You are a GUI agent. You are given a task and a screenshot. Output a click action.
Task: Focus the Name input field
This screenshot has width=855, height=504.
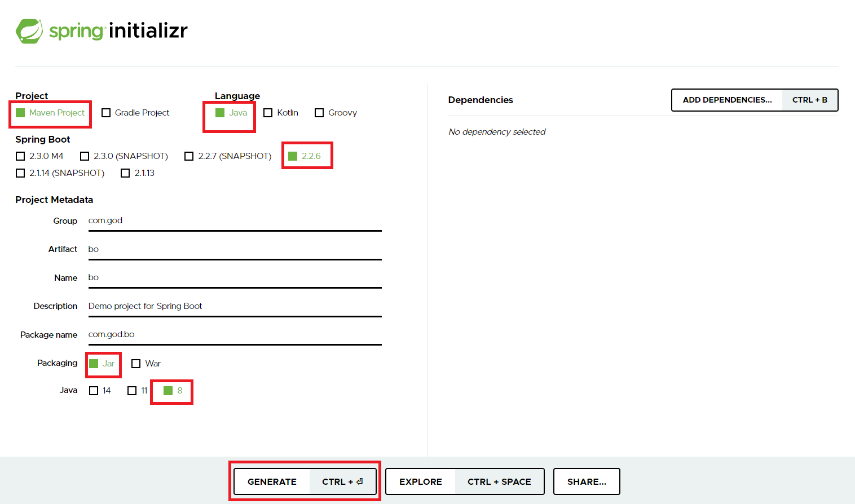235,278
